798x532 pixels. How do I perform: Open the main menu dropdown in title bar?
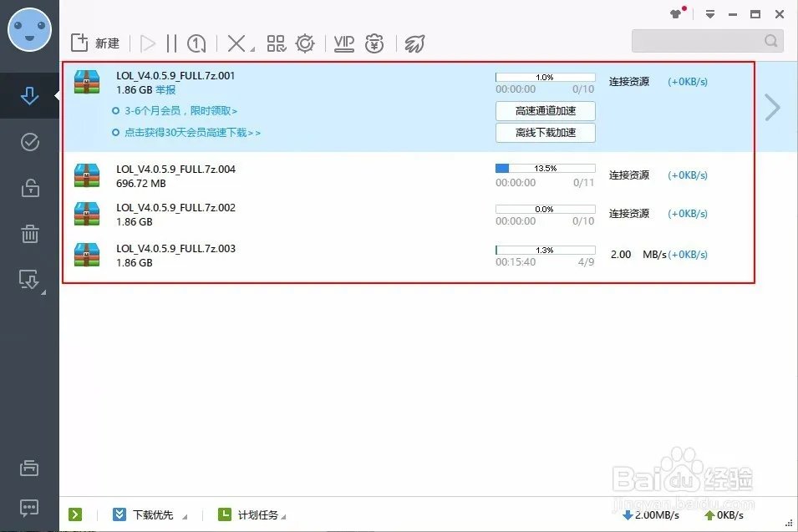click(710, 14)
